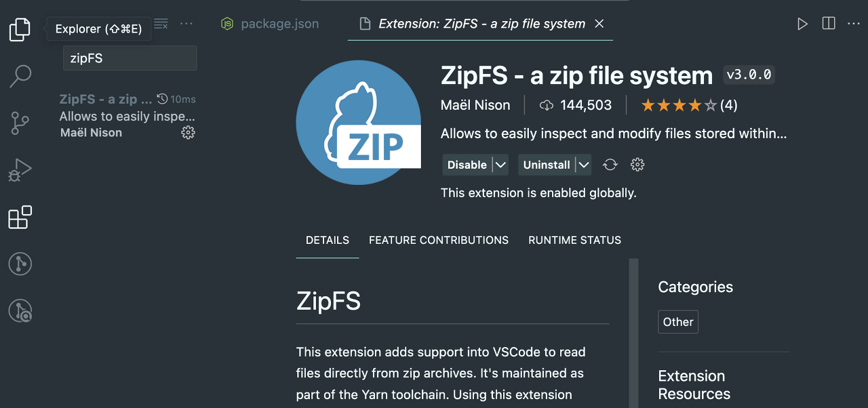Screen dimensions: 868x408
Task: Click the Extension Resources heading
Action: [x=694, y=385]
